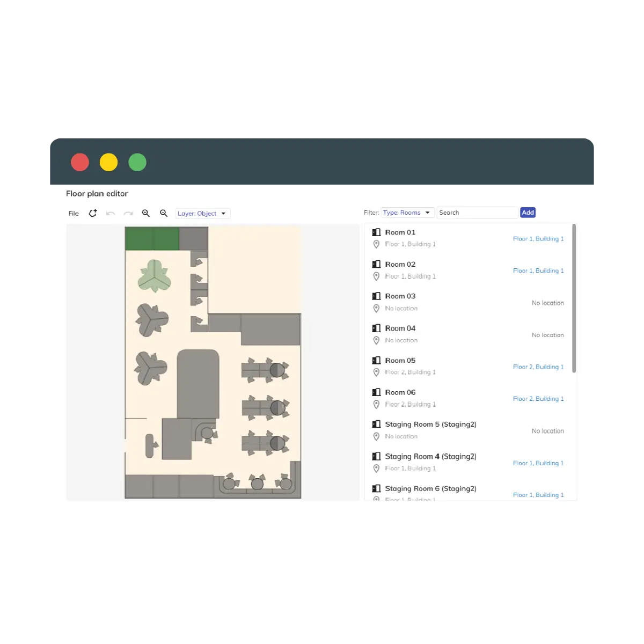
Task: Click the zoom in magnifier icon
Action: pos(145,213)
